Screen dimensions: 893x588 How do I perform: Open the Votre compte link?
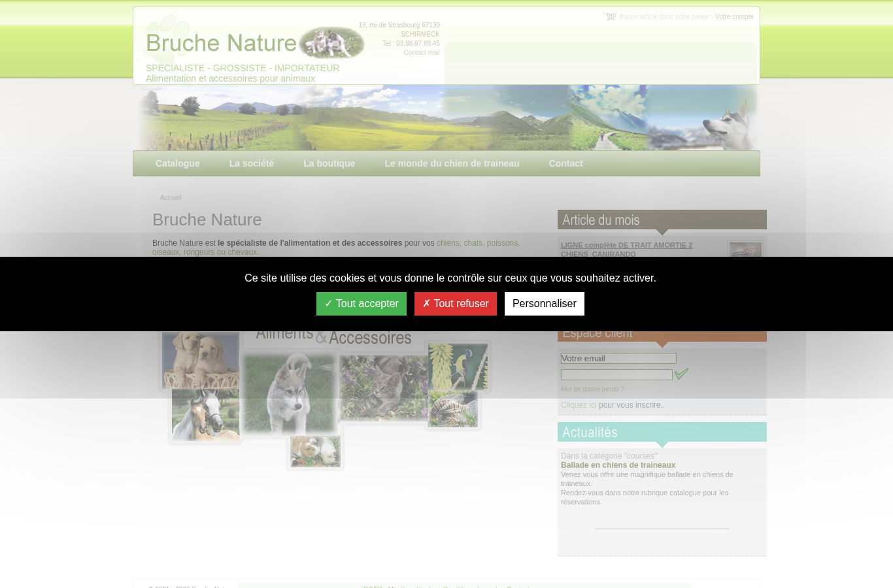734,17
